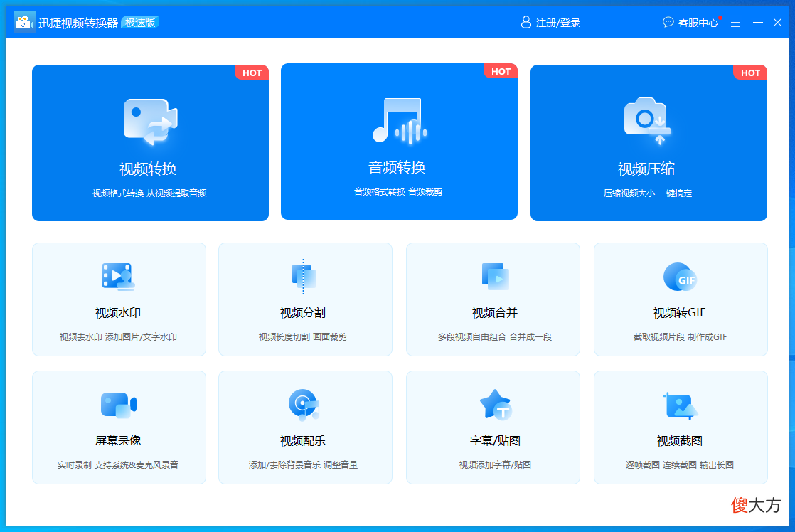Open the 视频压缩 camera compress icon
795x532 pixels.
(648, 121)
